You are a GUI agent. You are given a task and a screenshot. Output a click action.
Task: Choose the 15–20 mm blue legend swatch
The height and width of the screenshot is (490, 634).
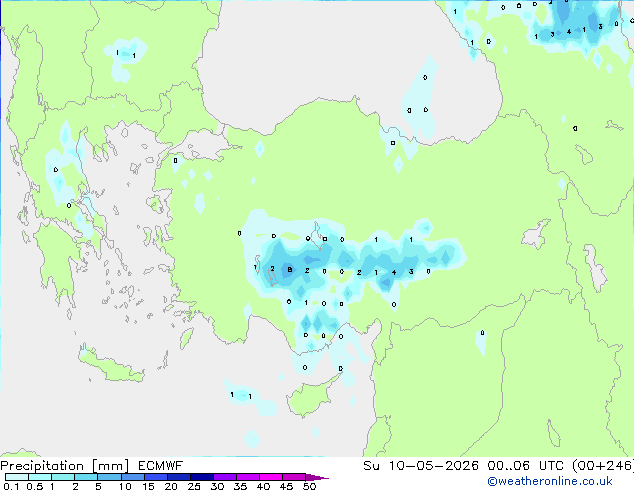coord(156,477)
